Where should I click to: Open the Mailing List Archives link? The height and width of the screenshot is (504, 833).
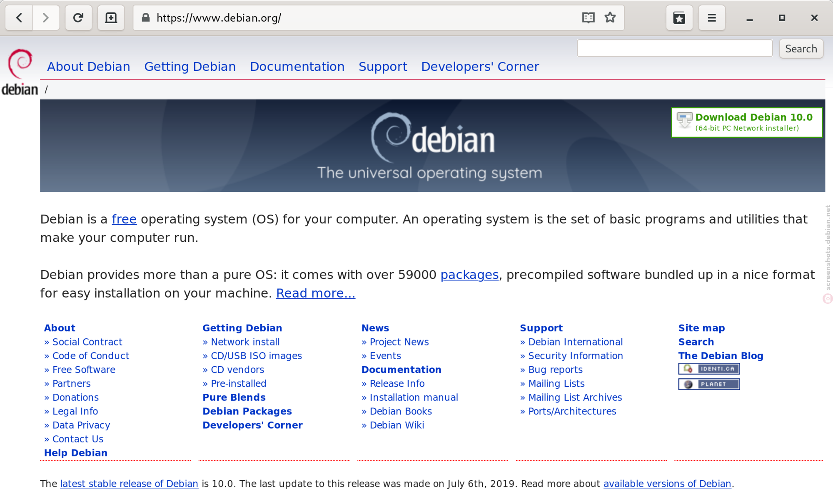point(575,397)
